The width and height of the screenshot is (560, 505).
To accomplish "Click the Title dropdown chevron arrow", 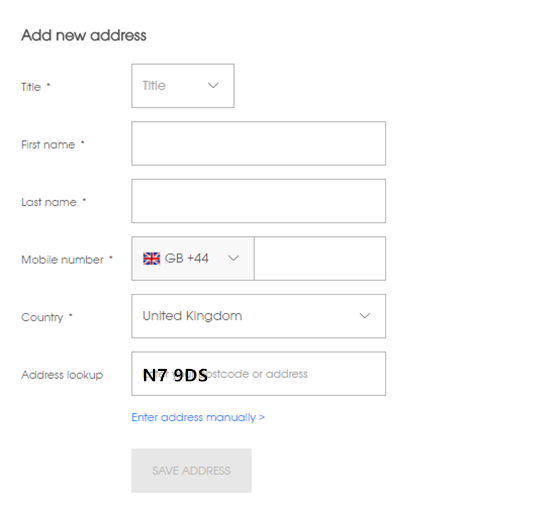I will click(213, 86).
